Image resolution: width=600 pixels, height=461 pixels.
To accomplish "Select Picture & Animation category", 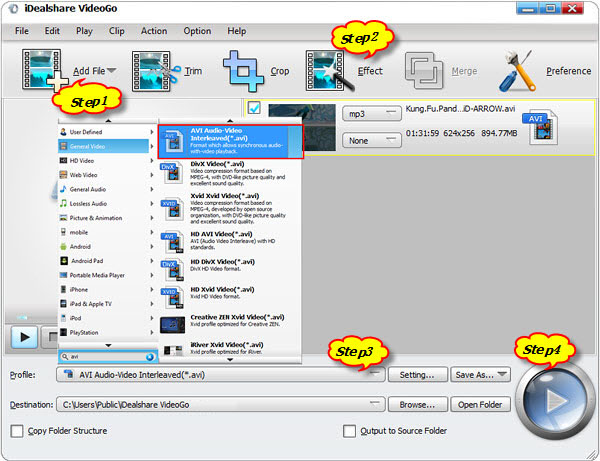I will coord(106,218).
